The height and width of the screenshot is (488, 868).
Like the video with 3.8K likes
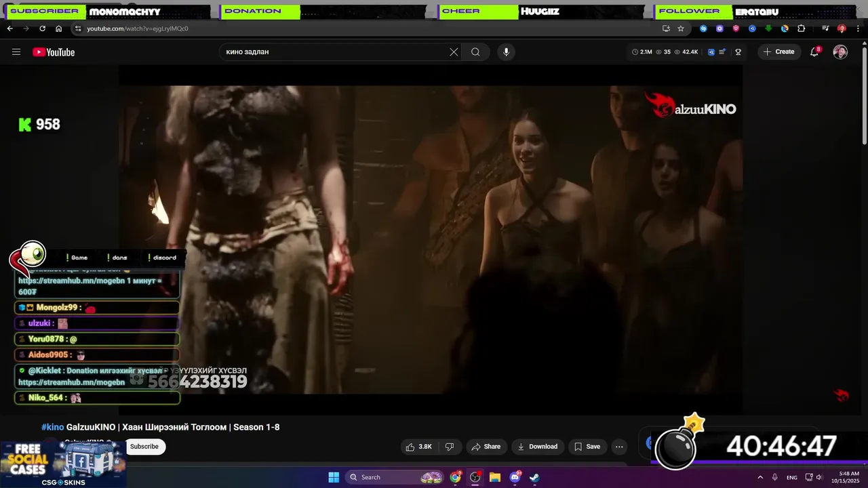418,447
